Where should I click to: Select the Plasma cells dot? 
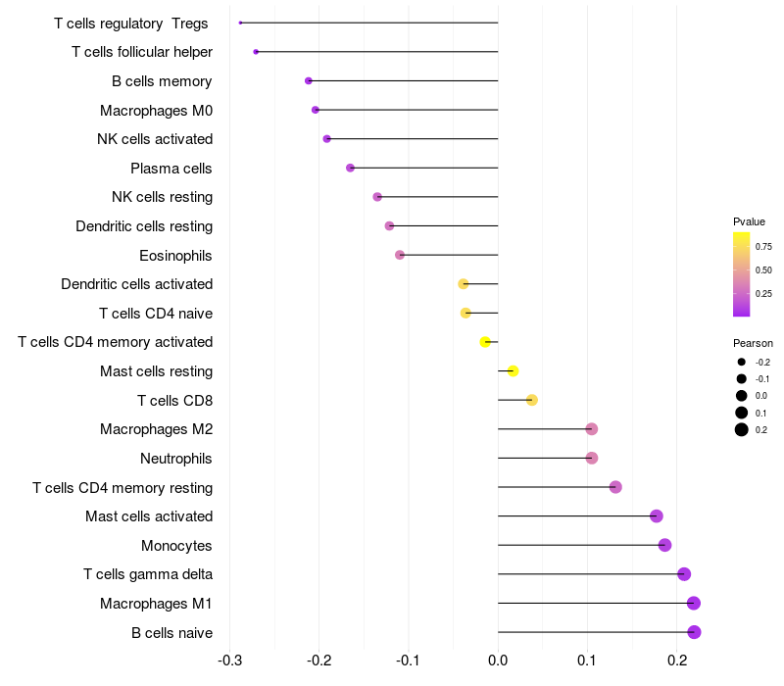(350, 168)
